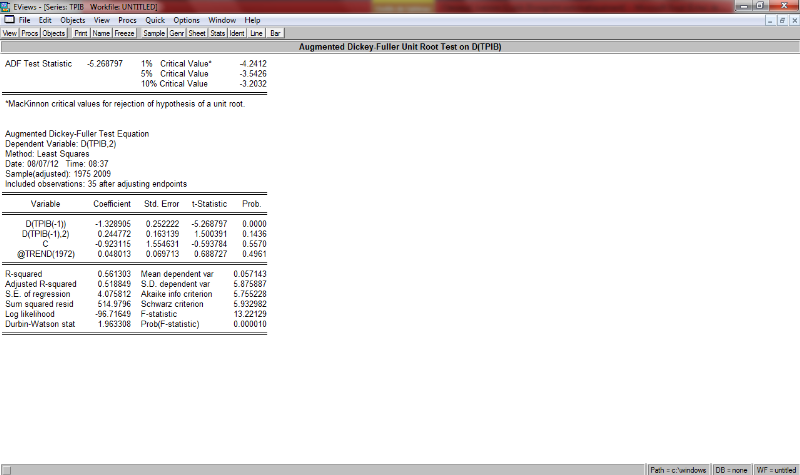Close the inner series window
The image size is (800, 475).
(x=794, y=20)
